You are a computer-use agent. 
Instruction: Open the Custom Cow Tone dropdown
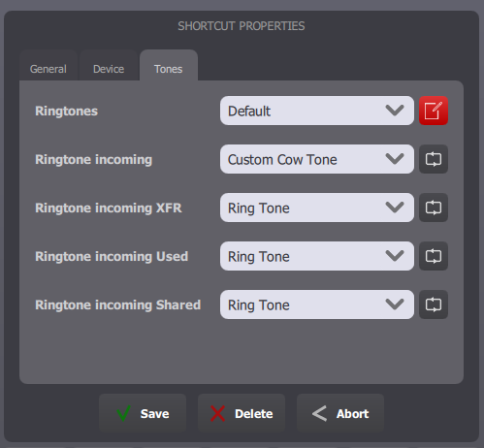pos(317,159)
